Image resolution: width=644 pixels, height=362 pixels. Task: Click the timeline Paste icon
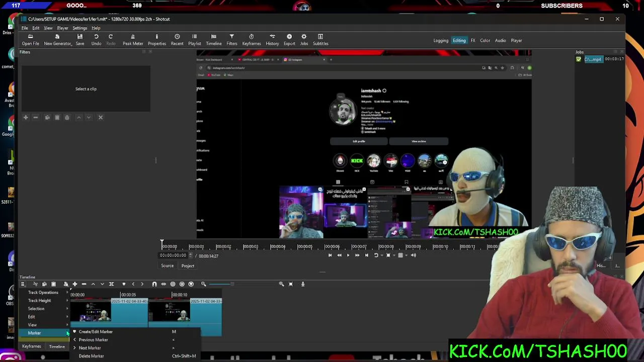[53, 284]
